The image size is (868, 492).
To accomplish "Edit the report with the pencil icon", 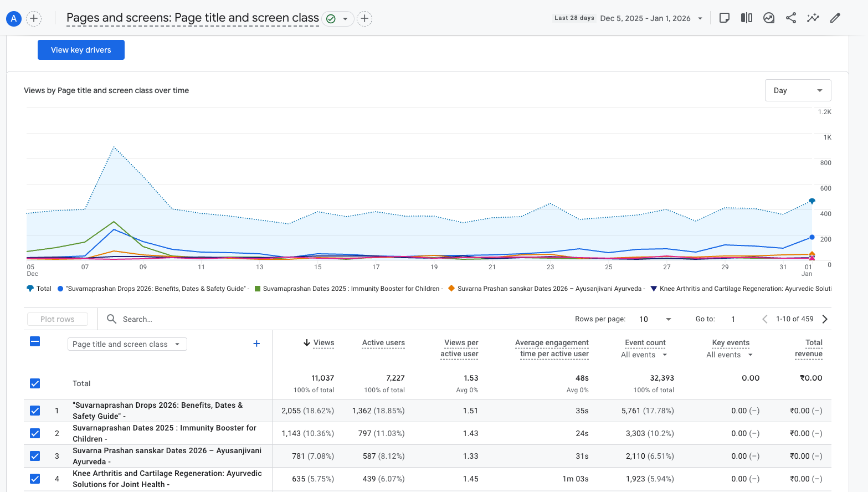I will tap(835, 18).
